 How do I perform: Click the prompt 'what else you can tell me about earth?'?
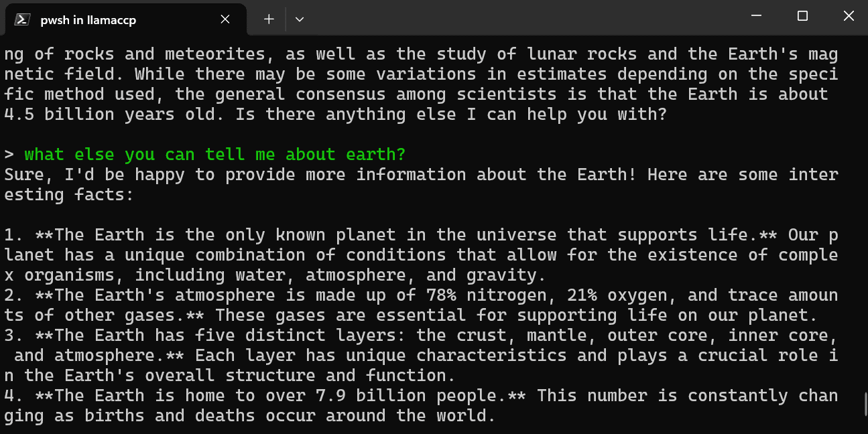(215, 155)
